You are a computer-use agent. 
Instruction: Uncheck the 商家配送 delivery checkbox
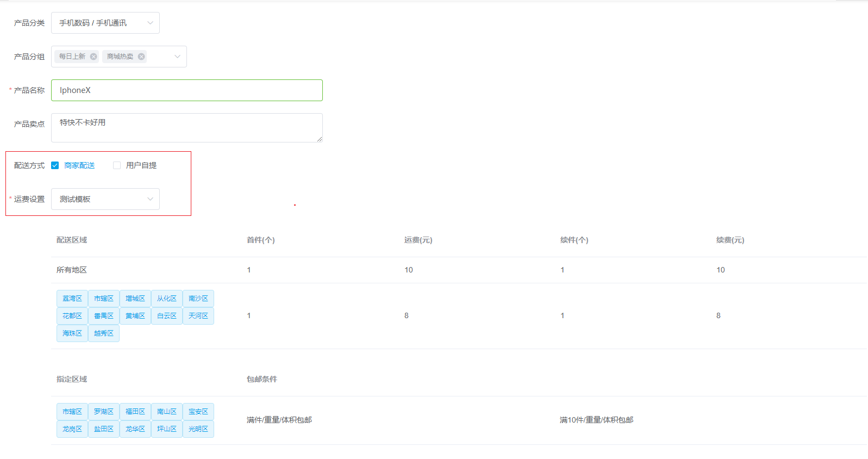[x=55, y=165]
